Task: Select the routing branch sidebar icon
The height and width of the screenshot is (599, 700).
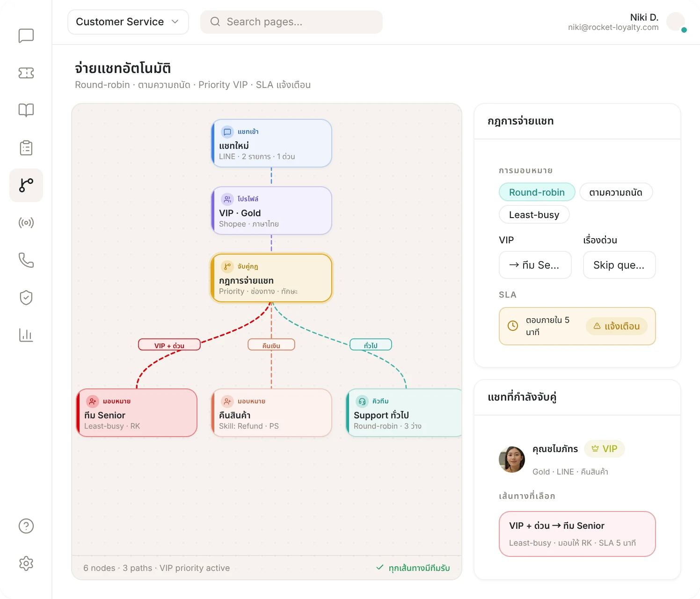Action: pyautogui.click(x=26, y=185)
